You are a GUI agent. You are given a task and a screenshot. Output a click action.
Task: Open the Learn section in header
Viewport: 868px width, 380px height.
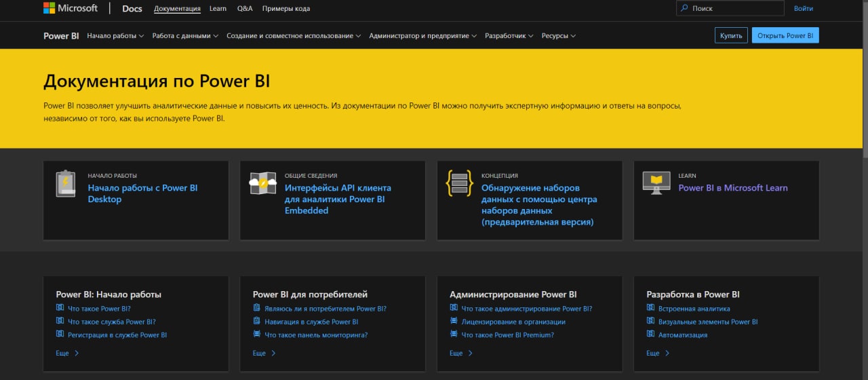coord(218,9)
